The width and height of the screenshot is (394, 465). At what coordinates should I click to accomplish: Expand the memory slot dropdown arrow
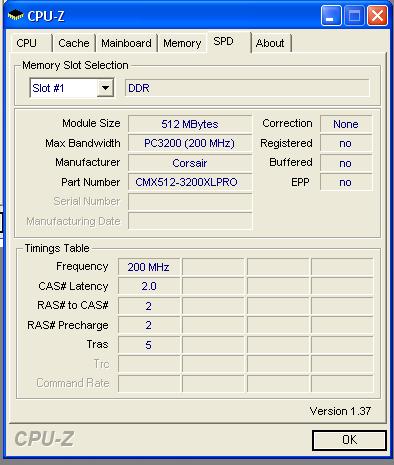[x=105, y=88]
